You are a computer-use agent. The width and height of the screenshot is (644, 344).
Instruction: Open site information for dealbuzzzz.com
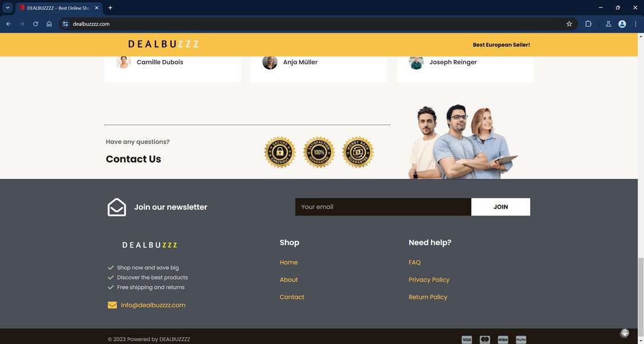click(x=65, y=24)
